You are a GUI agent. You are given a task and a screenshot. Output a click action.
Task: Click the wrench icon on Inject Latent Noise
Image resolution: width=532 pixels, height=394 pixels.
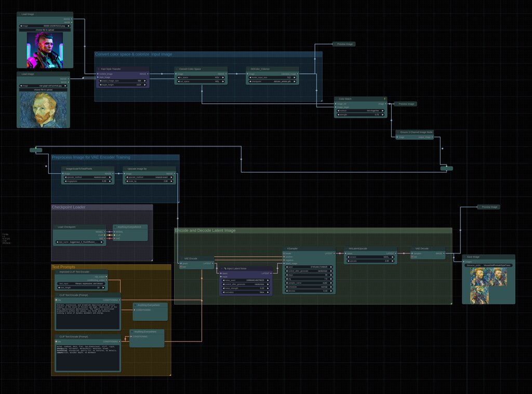click(x=225, y=268)
